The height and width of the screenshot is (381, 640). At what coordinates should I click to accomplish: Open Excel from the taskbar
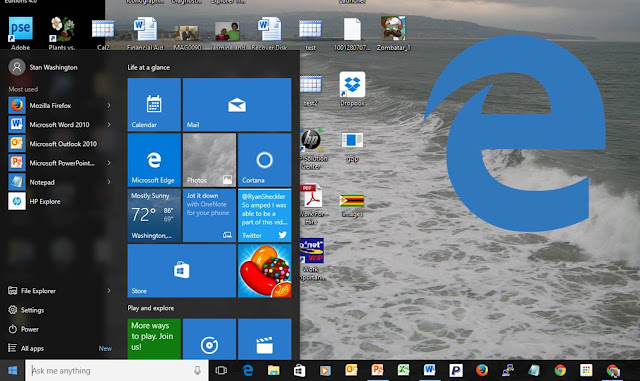coord(404,370)
